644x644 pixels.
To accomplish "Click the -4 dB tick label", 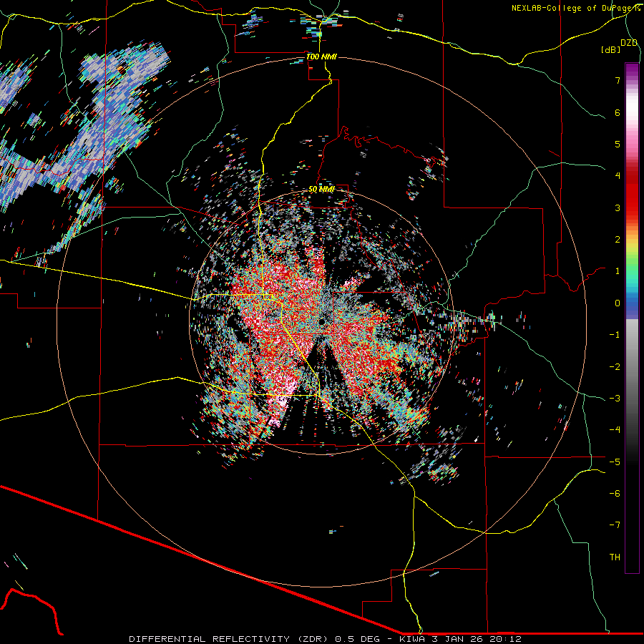I will pyautogui.click(x=615, y=430).
